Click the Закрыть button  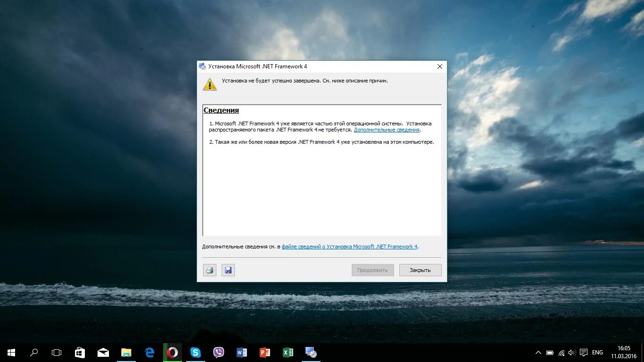tap(420, 270)
